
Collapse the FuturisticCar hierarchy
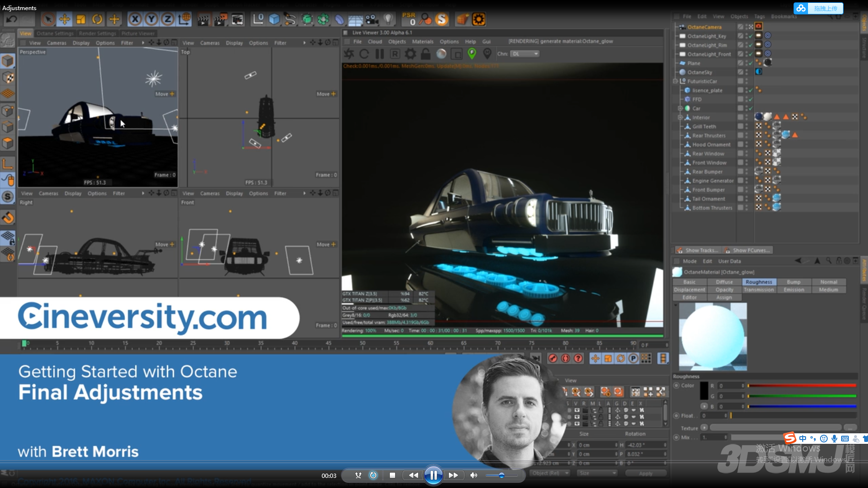click(675, 82)
